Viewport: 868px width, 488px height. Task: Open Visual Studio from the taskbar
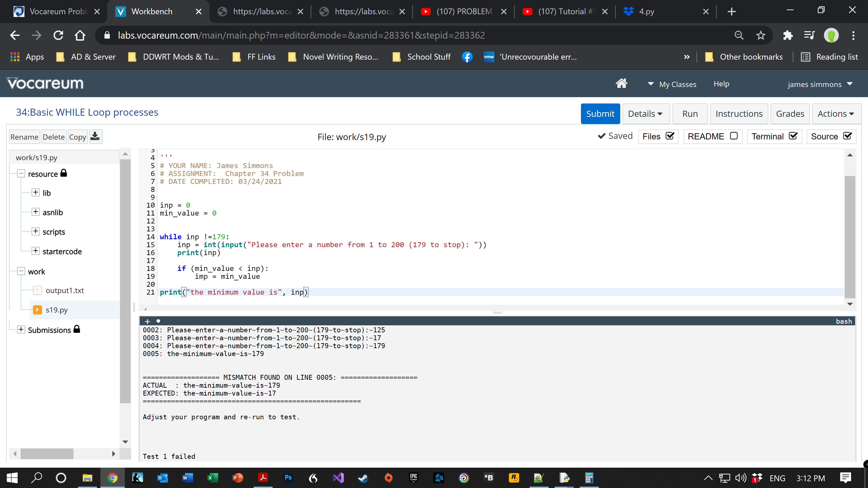point(338,478)
